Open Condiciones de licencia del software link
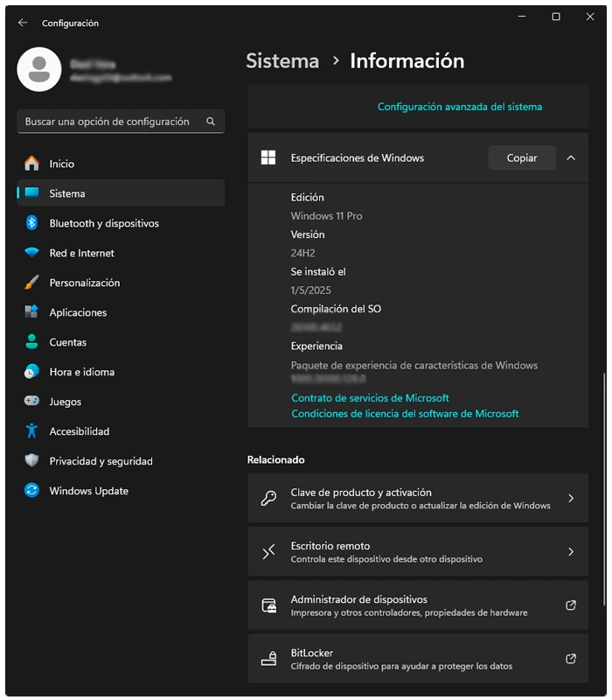 (405, 413)
